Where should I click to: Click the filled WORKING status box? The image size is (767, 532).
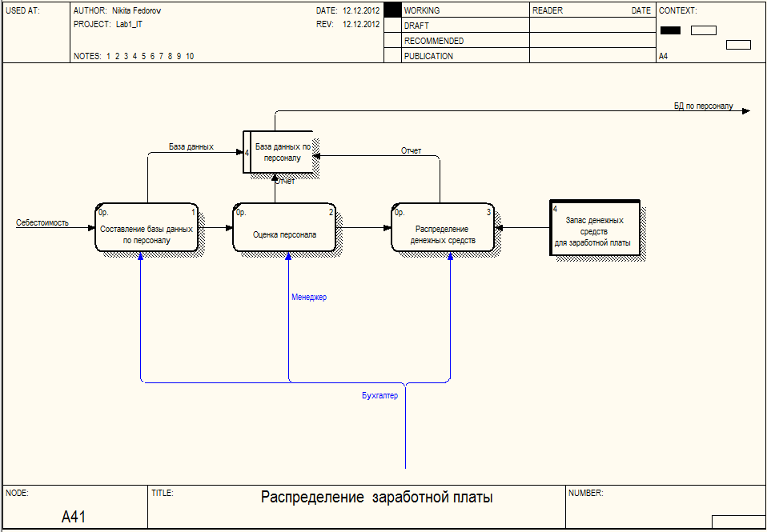point(392,10)
